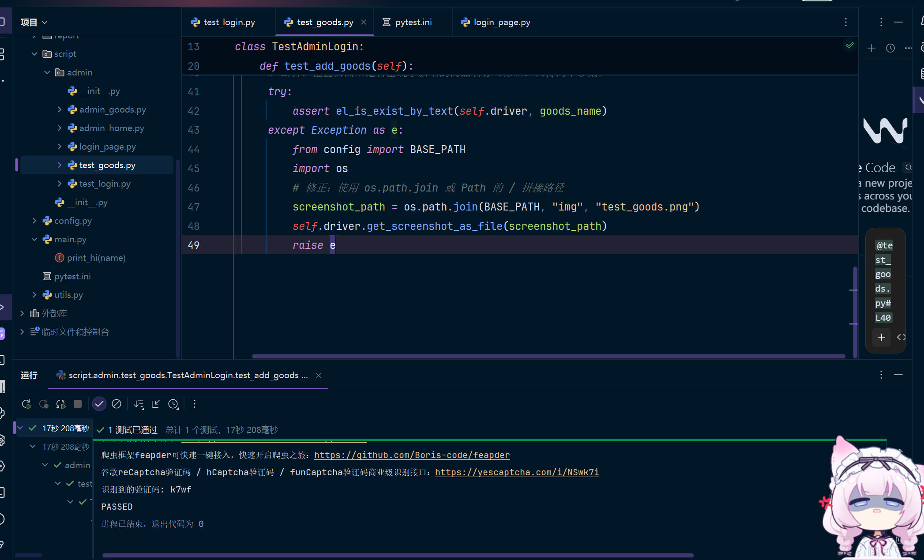Select print_hi(name) function item
The height and width of the screenshot is (560, 924).
96,258
